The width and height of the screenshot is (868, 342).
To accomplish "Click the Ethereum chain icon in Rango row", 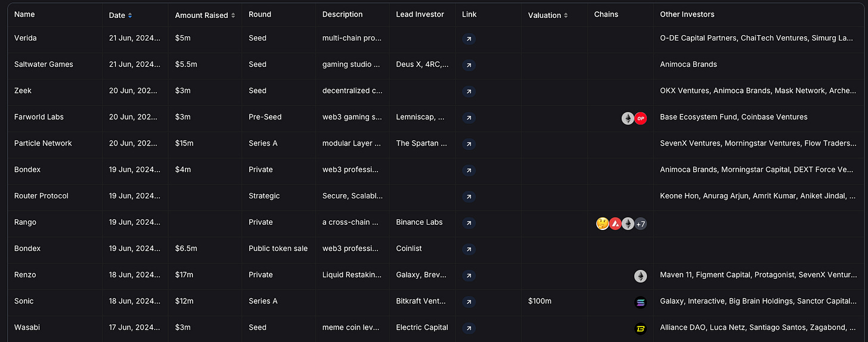I will 628,223.
